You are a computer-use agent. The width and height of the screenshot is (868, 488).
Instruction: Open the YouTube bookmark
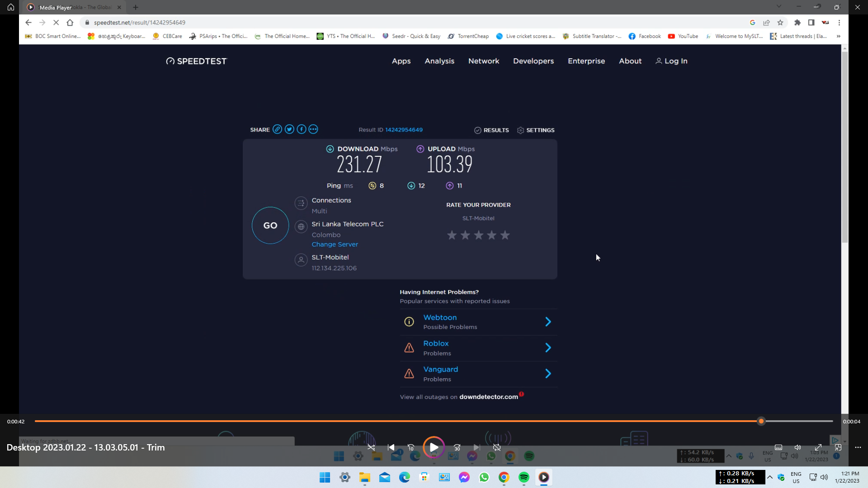click(x=683, y=36)
